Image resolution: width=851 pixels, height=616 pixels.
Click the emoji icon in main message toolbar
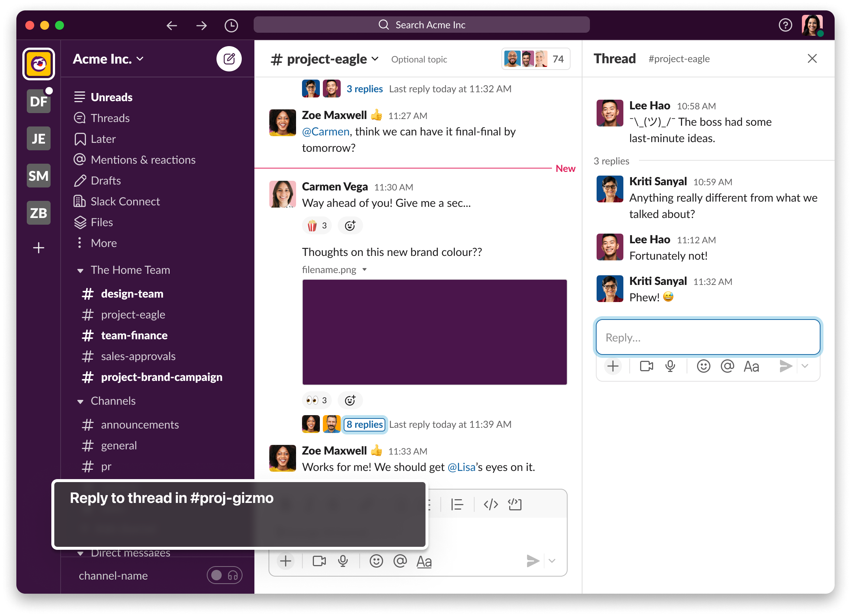click(x=376, y=561)
